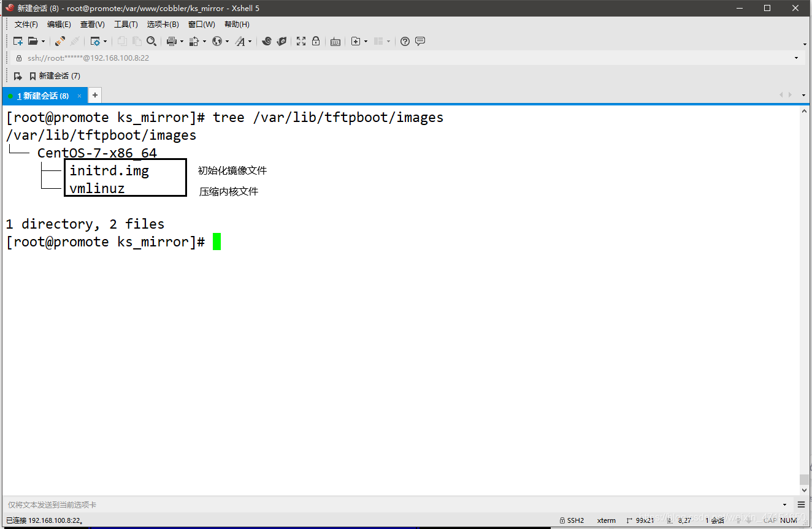Open the 窗口(W) menu
The image size is (812, 529).
pos(202,25)
